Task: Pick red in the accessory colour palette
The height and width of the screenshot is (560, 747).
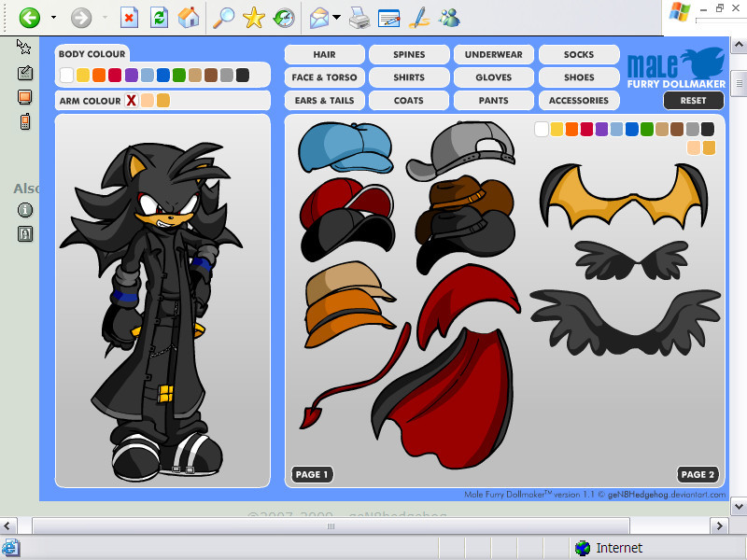Action: click(x=586, y=129)
